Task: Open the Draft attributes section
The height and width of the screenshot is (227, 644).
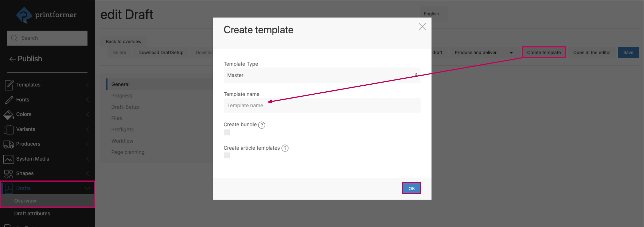Action: (x=32, y=213)
